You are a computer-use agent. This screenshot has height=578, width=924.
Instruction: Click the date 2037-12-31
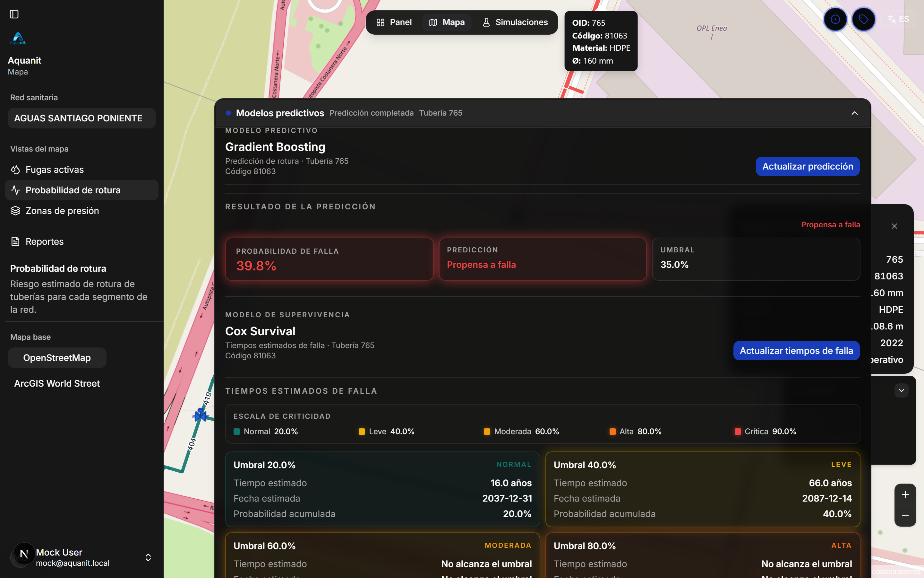click(507, 498)
